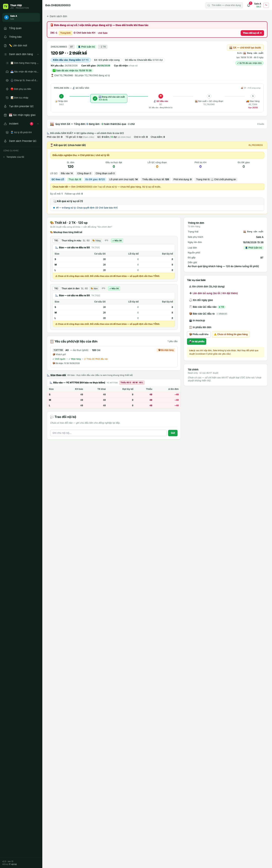Click the Đơn lưu nháp history icon
The height and width of the screenshot is (868, 272).
[7, 98]
